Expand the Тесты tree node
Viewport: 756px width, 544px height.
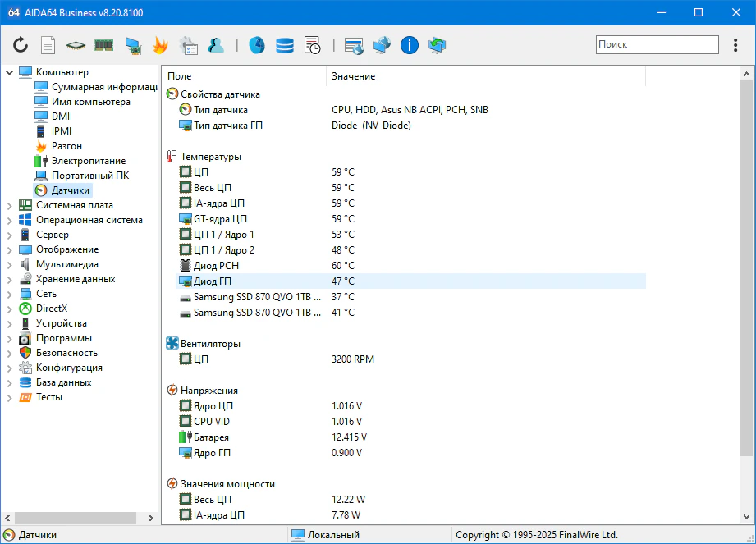click(9, 397)
